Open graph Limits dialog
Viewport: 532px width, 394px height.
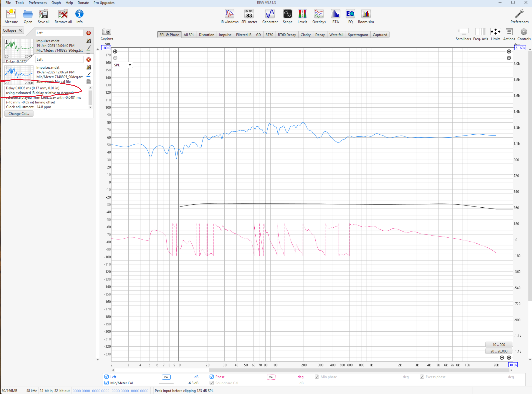click(x=495, y=34)
